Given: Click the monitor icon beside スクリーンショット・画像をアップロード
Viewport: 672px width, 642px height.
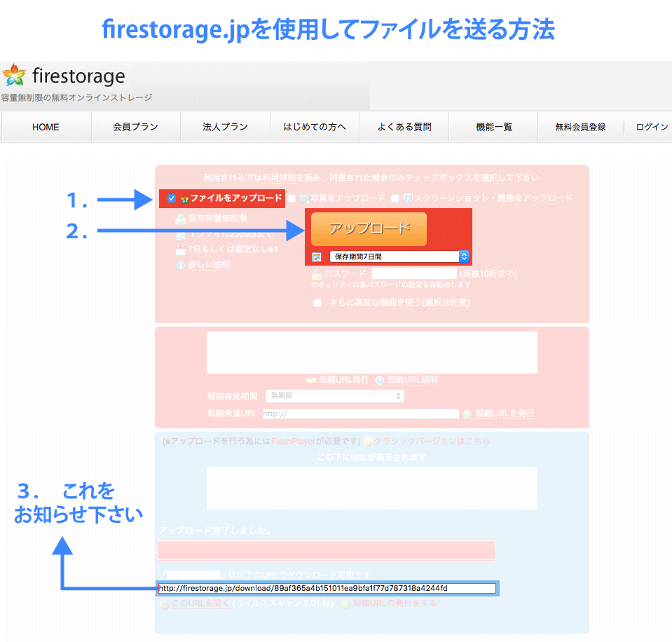Looking at the screenshot, I should 408,198.
